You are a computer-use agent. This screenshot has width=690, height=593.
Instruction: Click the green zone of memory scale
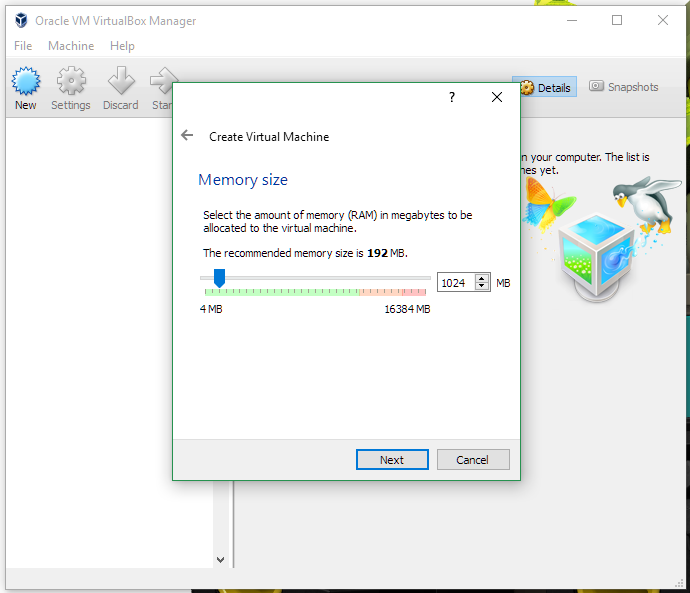[x=282, y=292]
